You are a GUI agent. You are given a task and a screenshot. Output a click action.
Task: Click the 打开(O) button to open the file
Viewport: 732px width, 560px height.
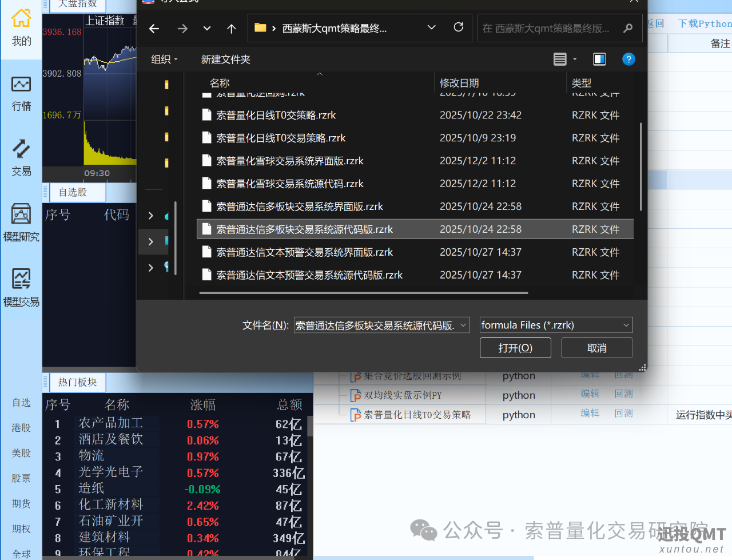click(515, 347)
